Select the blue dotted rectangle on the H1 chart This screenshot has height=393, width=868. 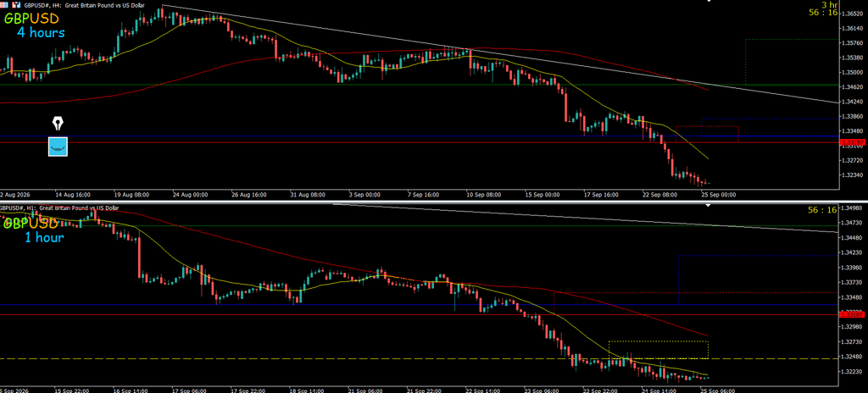[x=758, y=279]
